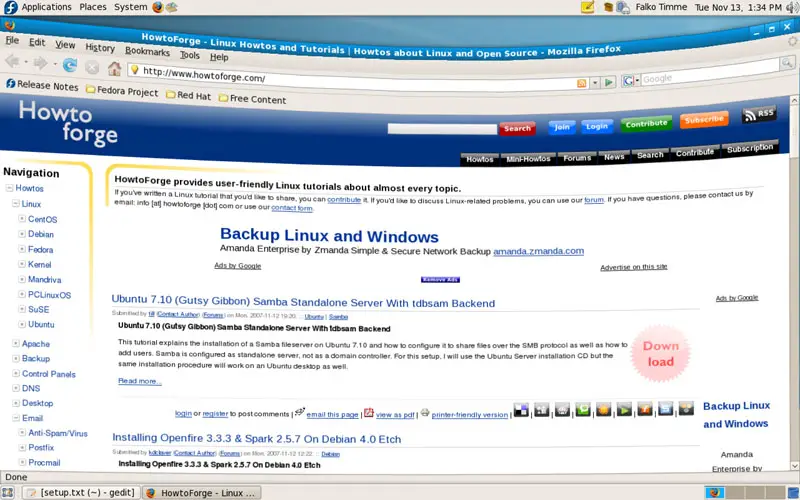
Task: Open the Bookmarks menu
Action: pyautogui.click(x=147, y=51)
